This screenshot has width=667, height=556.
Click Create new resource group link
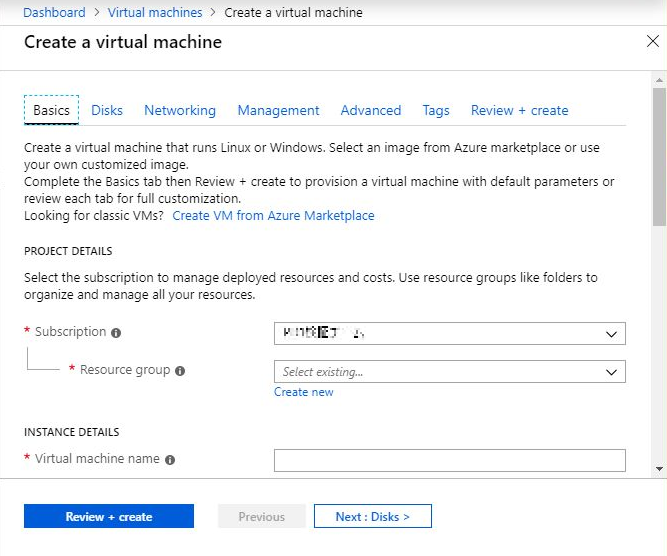[304, 393]
